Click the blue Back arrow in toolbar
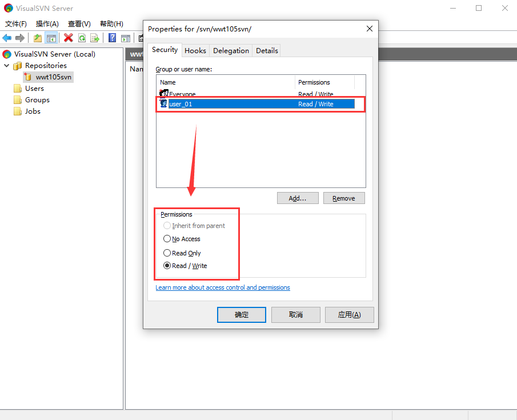This screenshot has width=517, height=420. (x=7, y=38)
